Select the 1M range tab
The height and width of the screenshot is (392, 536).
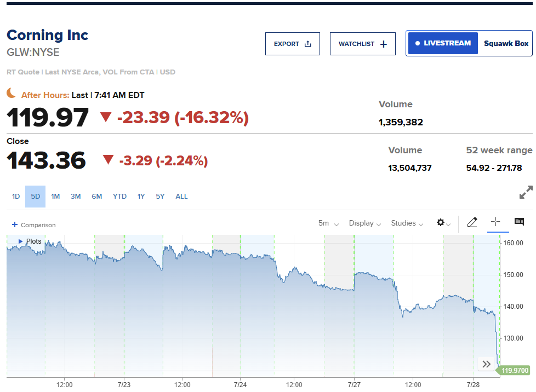(x=55, y=197)
